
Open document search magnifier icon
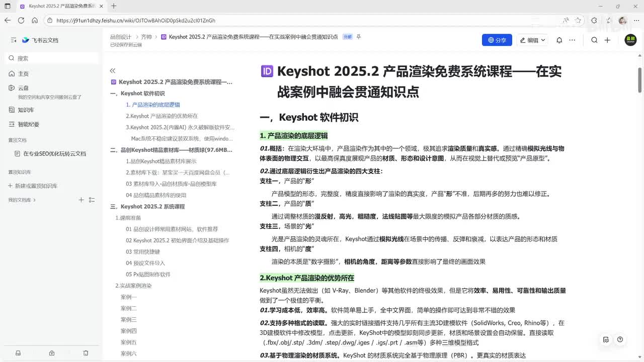594,40
